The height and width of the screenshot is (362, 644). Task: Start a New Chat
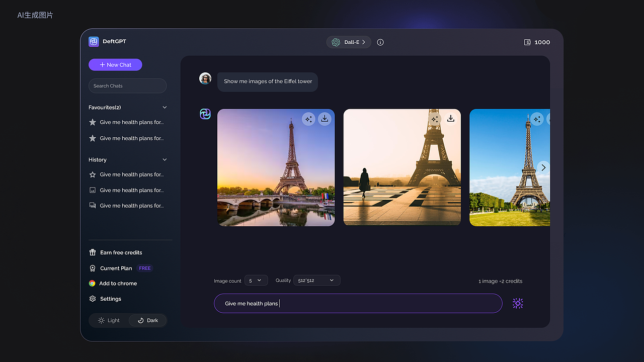coord(115,65)
